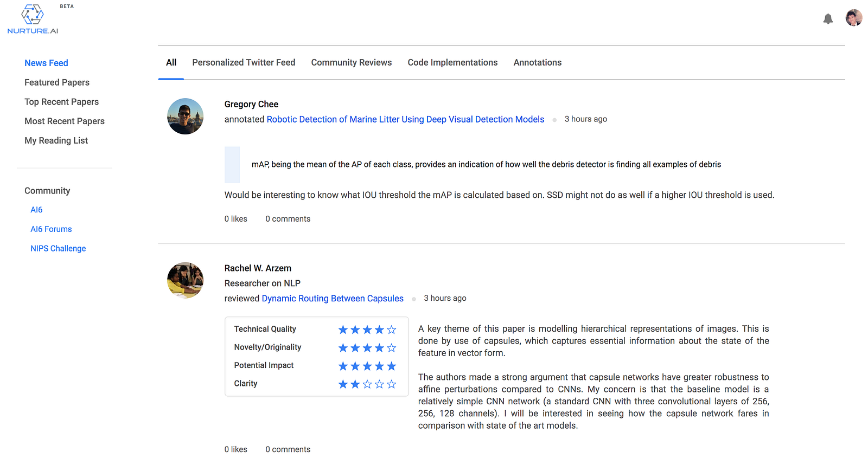Open the Robotic Detection of Marine Litter paper link
868x465 pixels.
pos(405,119)
